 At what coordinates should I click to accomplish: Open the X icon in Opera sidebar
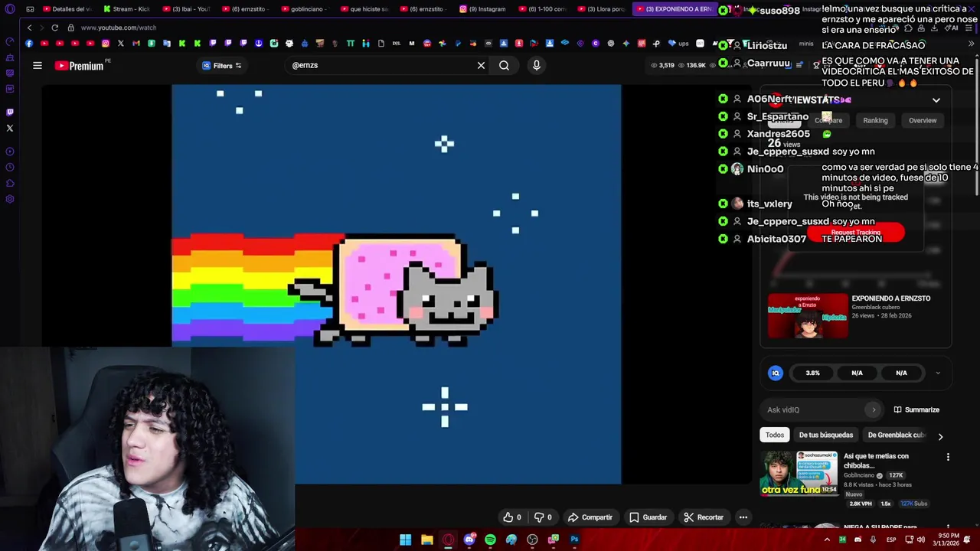pyautogui.click(x=10, y=128)
